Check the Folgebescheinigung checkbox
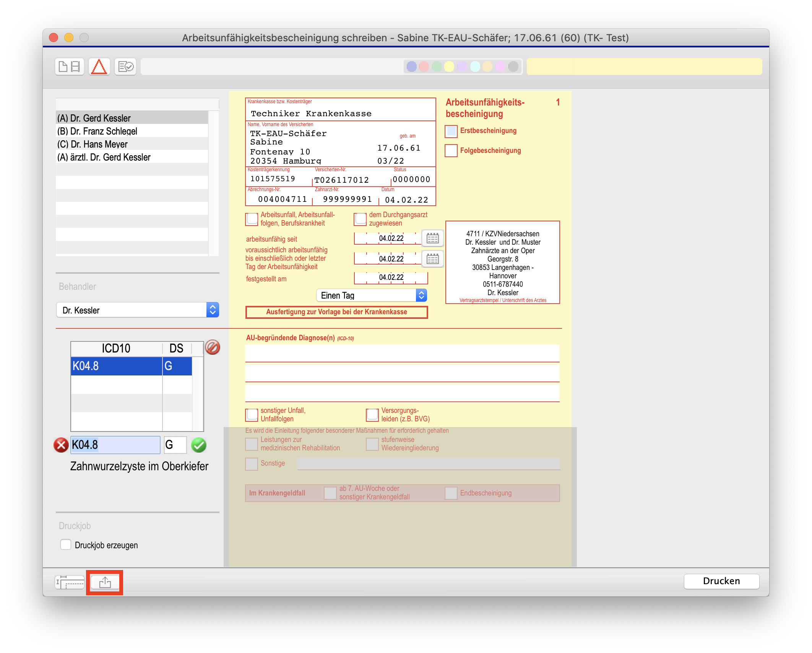The image size is (812, 653). [451, 151]
